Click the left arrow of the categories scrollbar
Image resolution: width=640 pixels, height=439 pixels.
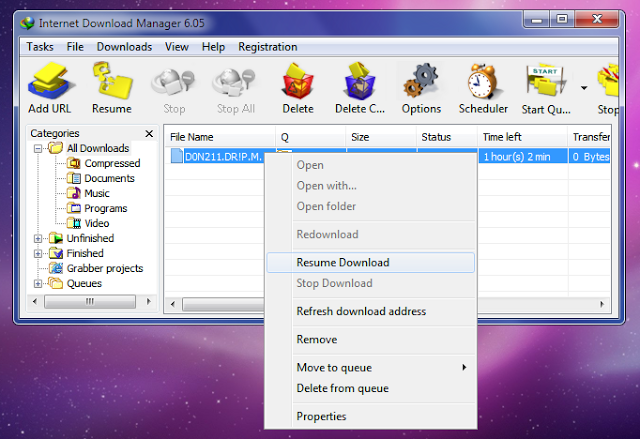tap(35, 302)
